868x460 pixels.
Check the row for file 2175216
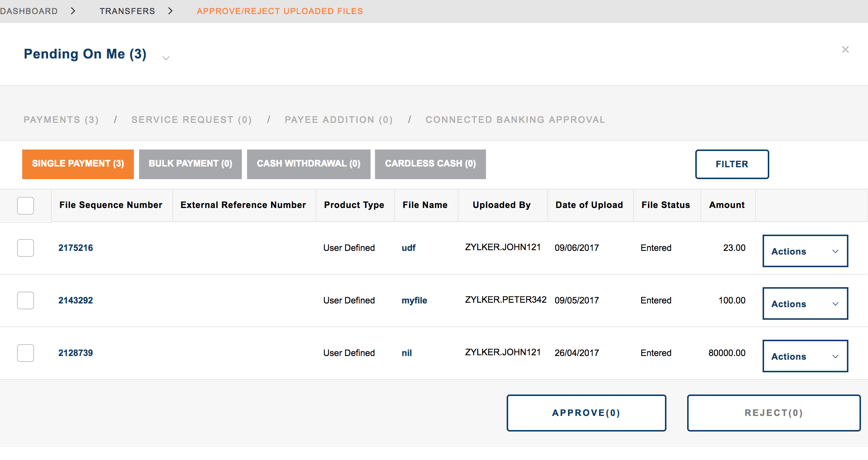coord(25,248)
